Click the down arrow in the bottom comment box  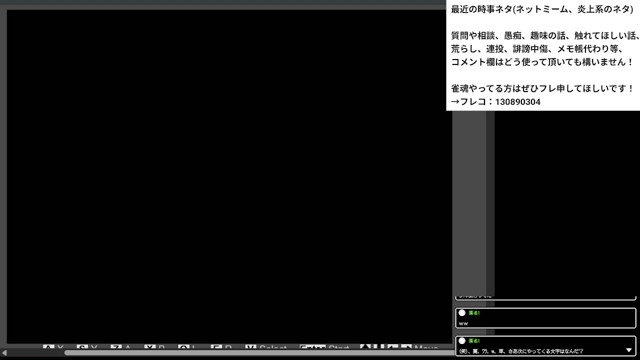point(629,350)
